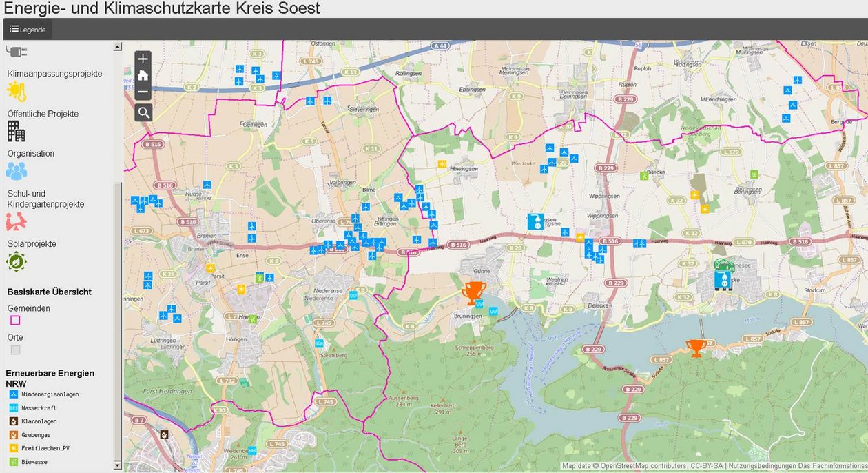This screenshot has height=473, width=868.
Task: Click the Schul- und Kindergartenprojekte seesaw icon
Action: point(17,221)
